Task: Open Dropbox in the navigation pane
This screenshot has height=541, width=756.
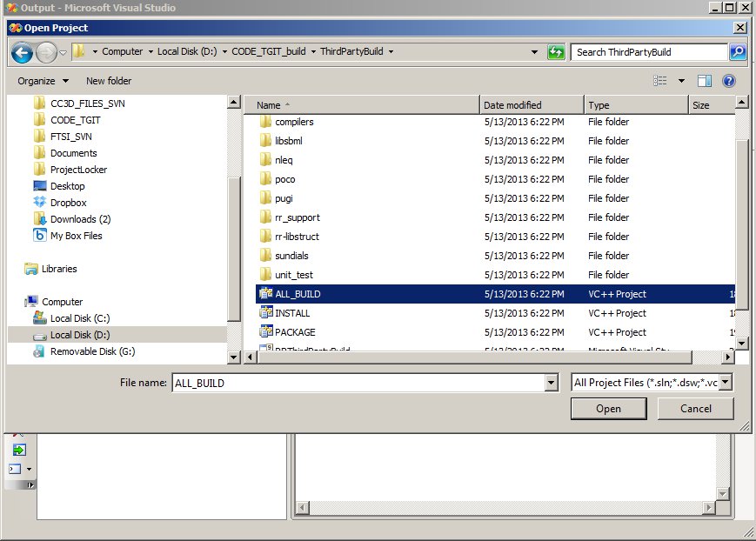Action: [x=68, y=203]
